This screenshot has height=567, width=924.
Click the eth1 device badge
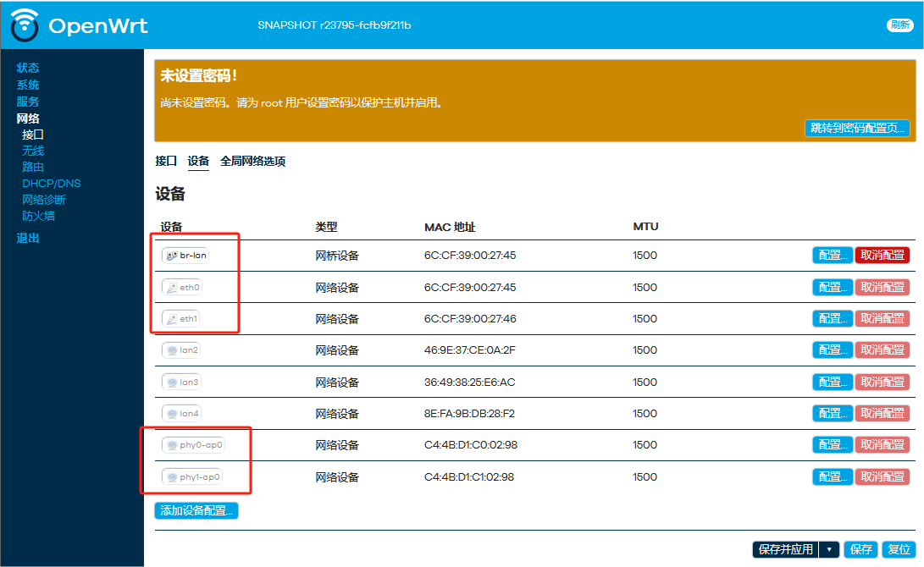(182, 319)
